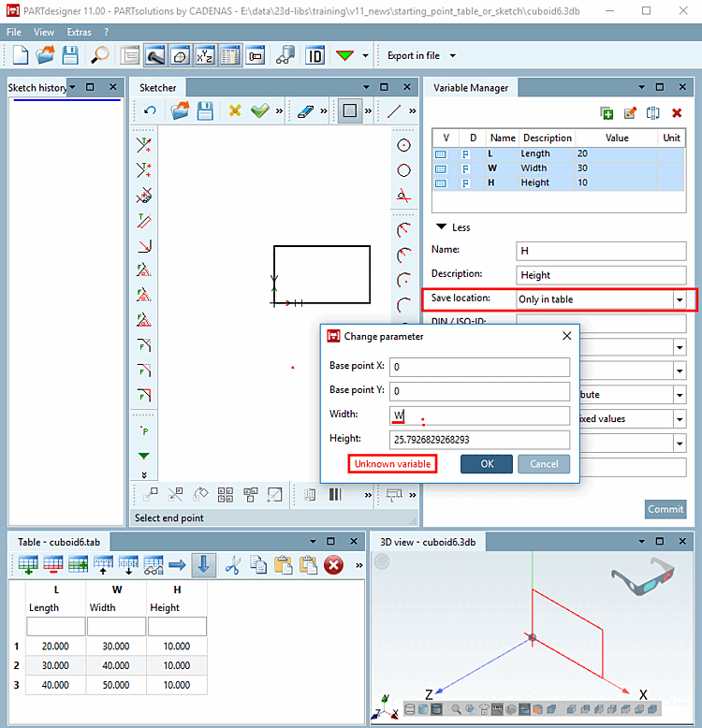Click the ID icon in main toolbar
The width and height of the screenshot is (702, 728).
[x=314, y=56]
